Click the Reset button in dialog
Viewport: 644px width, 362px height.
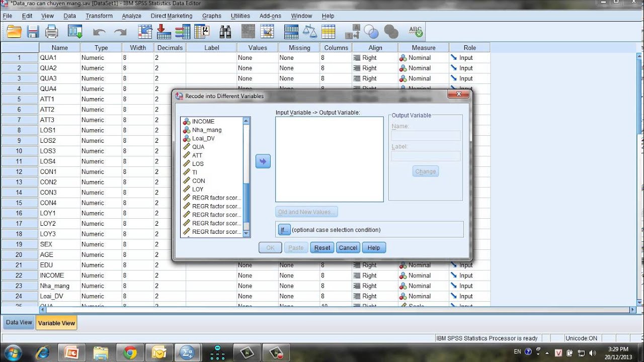point(322,247)
